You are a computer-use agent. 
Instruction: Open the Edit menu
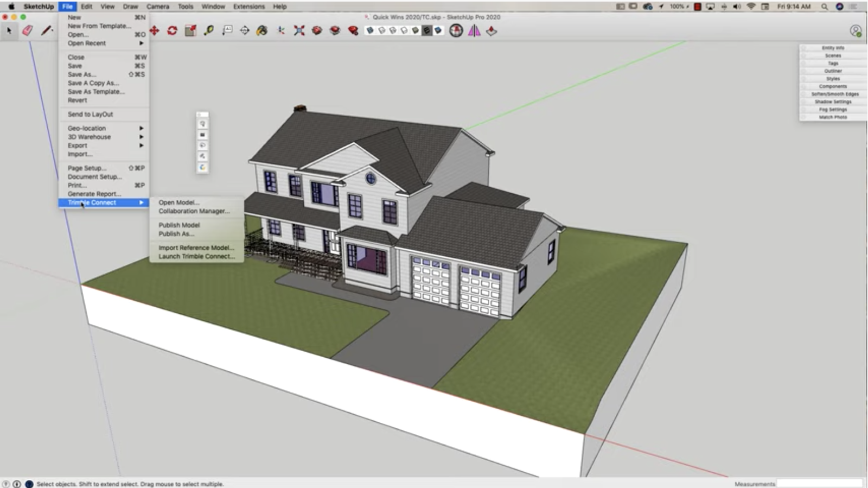click(86, 7)
